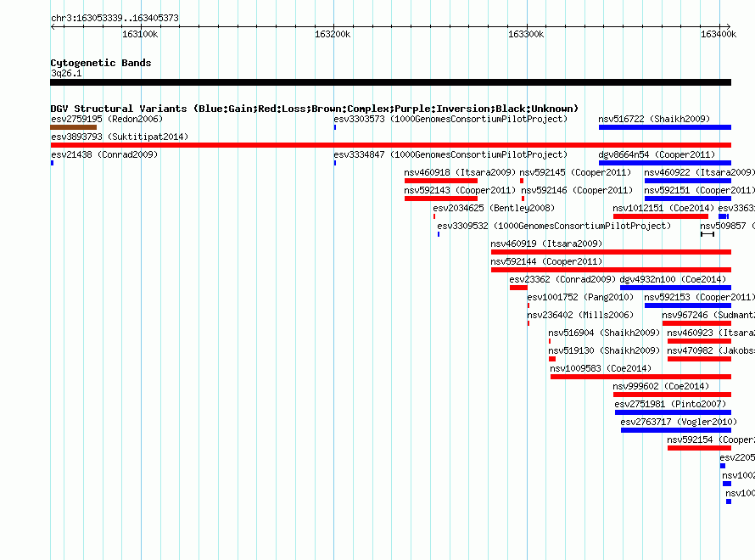This screenshot has height=560, width=755.
Task: Click the nsv592154 variant label
Action: pos(711,440)
